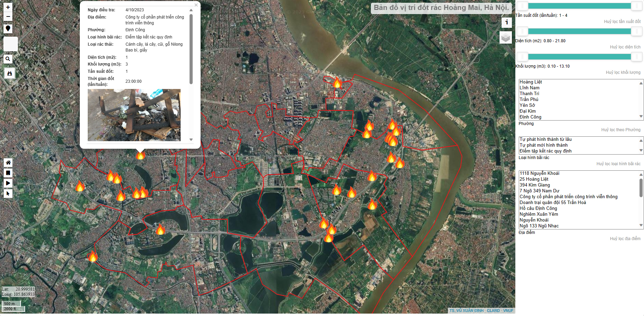Zoom out of the map
644x316 pixels.
8,16
